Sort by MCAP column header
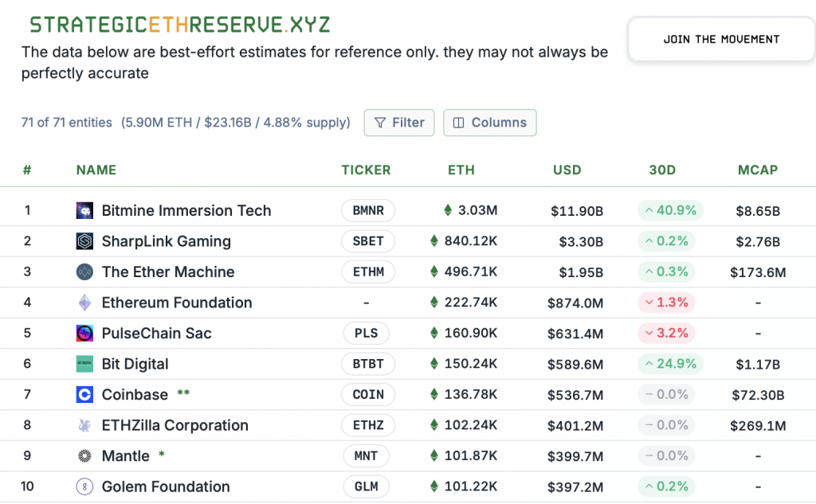Screen dimensions: 816x504 [758, 170]
